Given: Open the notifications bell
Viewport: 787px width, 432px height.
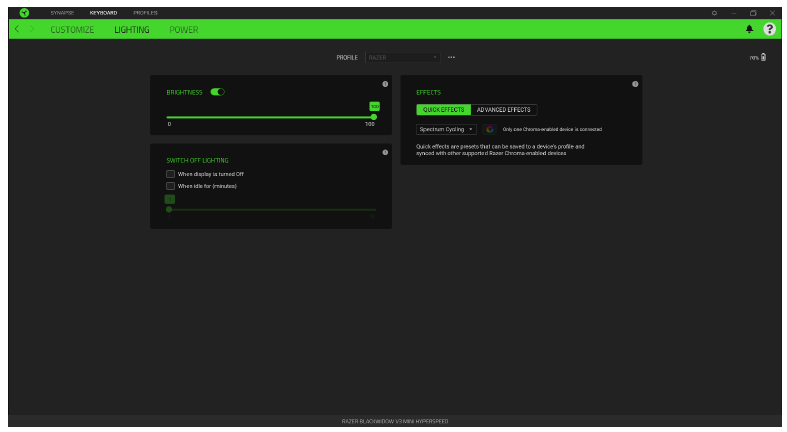Looking at the screenshot, I should pos(749,29).
